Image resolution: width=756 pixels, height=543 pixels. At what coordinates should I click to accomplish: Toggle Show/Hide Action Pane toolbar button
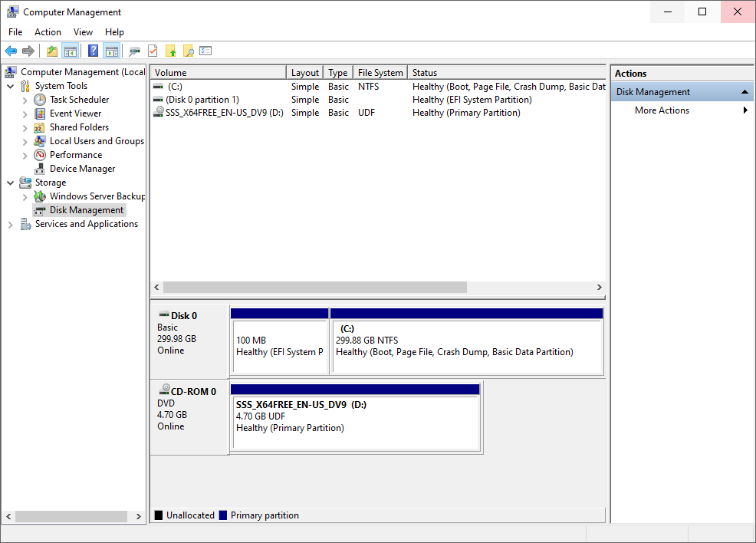click(112, 51)
